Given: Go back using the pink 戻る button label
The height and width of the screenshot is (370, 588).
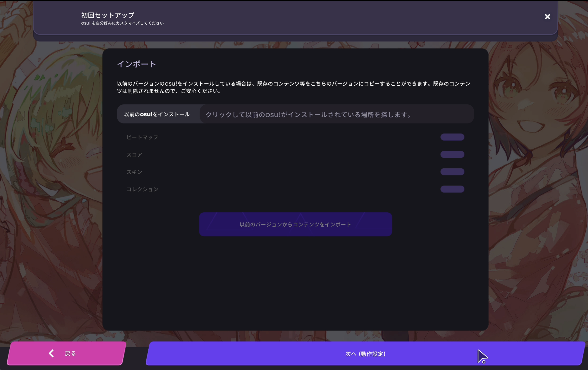Looking at the screenshot, I should tap(70, 353).
